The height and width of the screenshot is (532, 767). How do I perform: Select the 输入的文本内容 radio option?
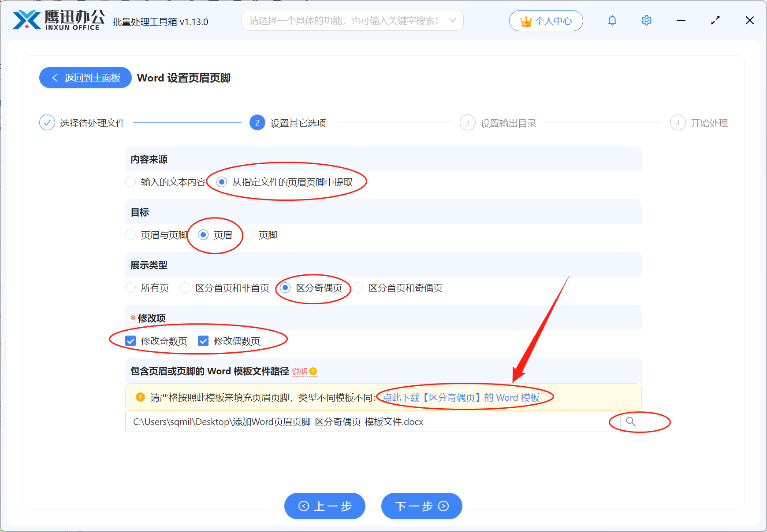pyautogui.click(x=130, y=182)
